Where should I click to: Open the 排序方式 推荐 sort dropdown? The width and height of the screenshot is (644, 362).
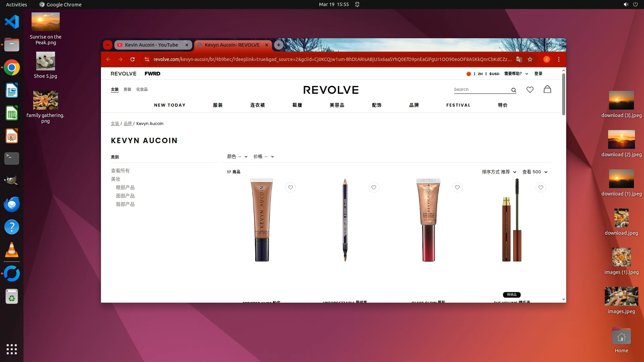[x=499, y=172]
